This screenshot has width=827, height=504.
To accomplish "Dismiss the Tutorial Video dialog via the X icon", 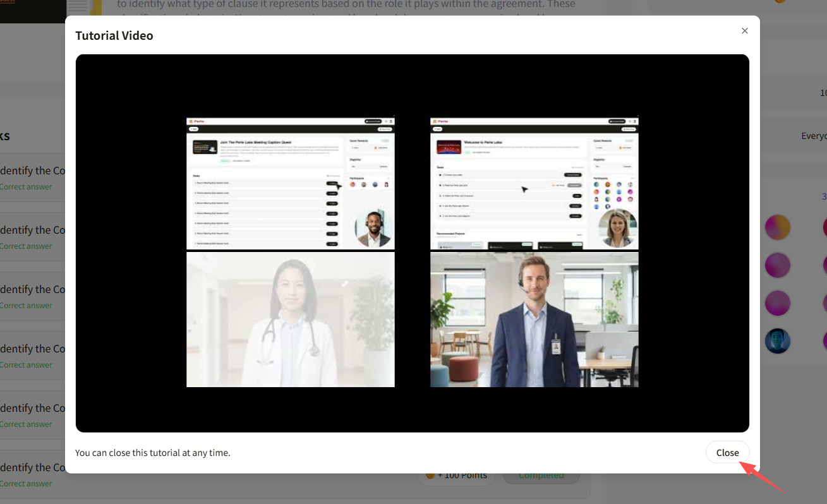I will tap(744, 30).
